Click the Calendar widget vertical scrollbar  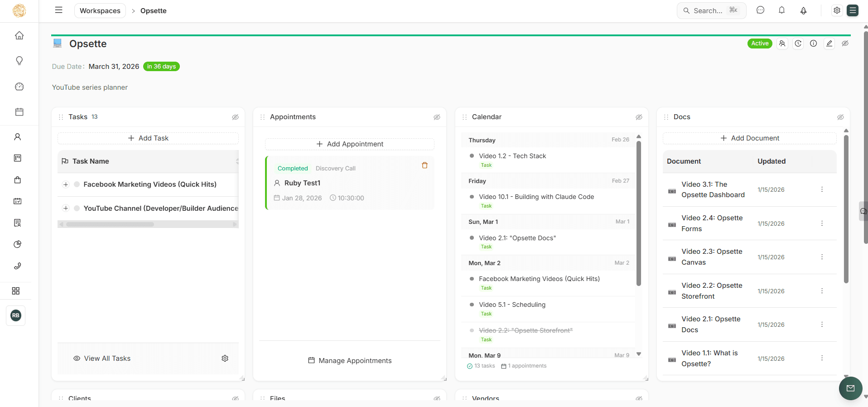(639, 213)
